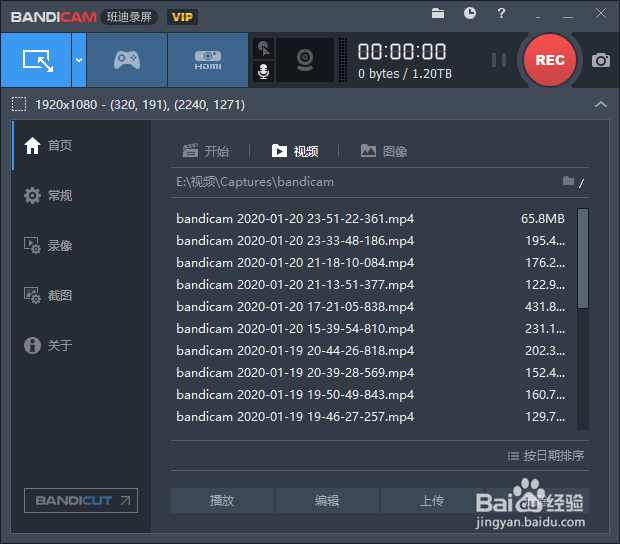
Task: Open the 关于 about section
Action: (x=81, y=345)
